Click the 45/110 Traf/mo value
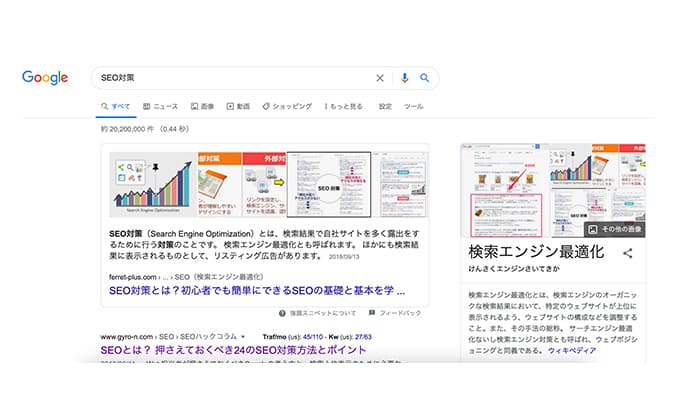Viewport: 680px width, 420px height. click(313, 337)
